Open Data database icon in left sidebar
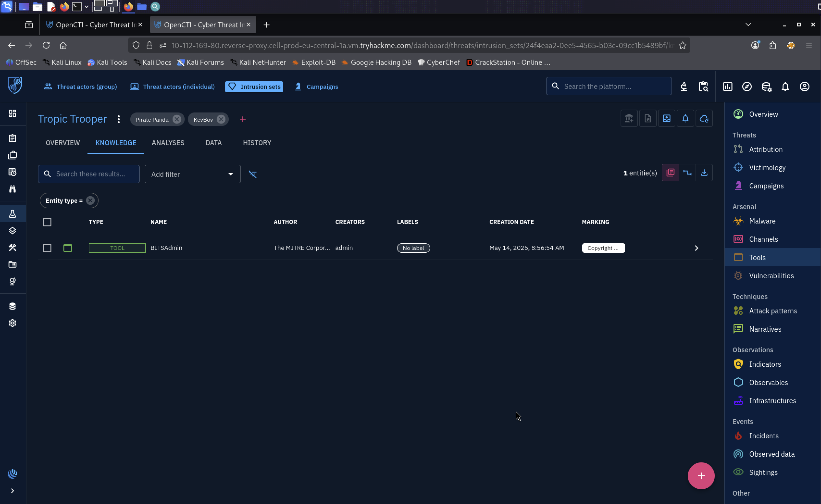 [x=13, y=306]
